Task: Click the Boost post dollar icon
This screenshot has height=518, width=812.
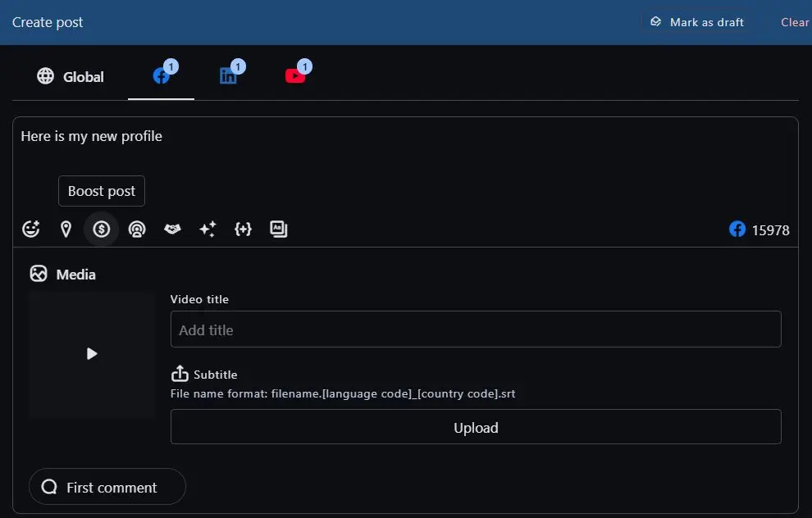Action: pos(102,229)
